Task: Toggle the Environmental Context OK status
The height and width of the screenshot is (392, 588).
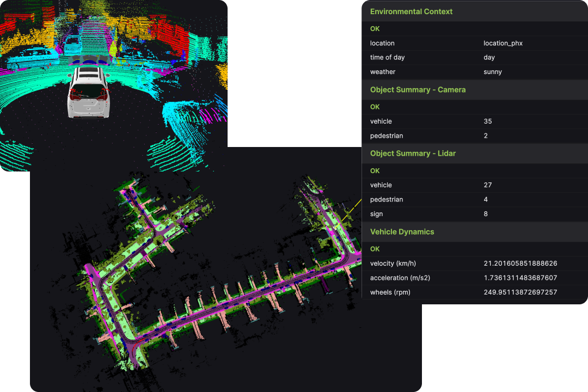Action: (375, 28)
